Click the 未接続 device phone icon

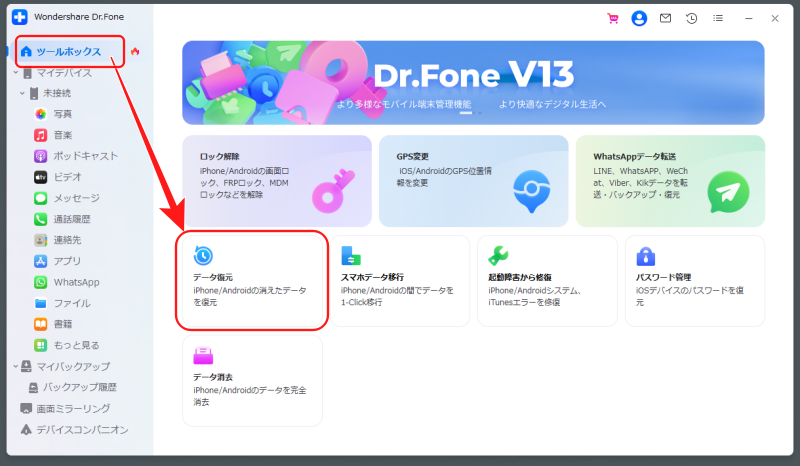pos(34,93)
